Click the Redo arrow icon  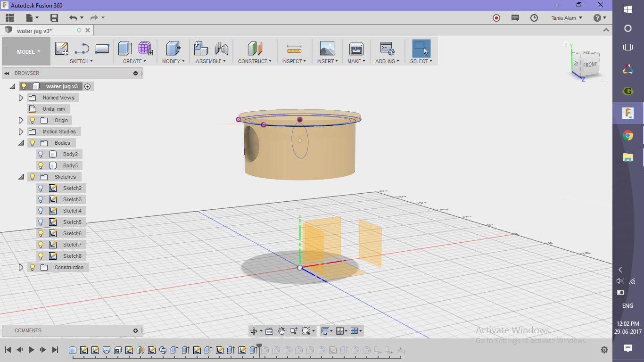[x=94, y=18]
